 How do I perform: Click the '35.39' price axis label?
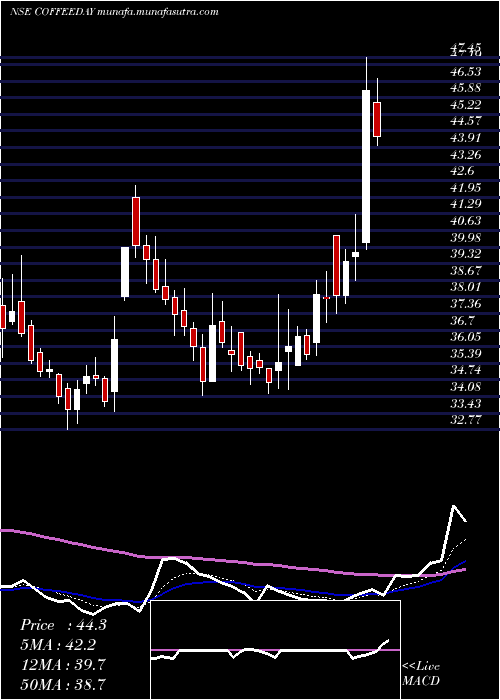point(465,354)
